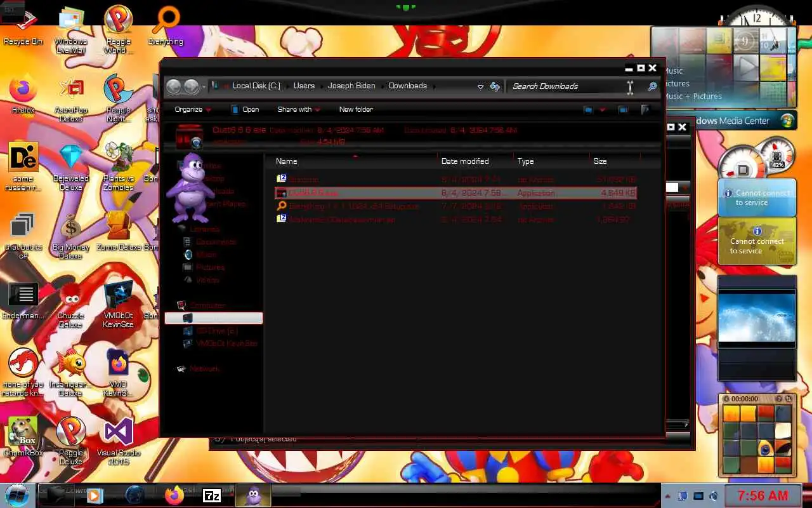
Task: Open 7-Zip from the taskbar
Action: coord(211,495)
